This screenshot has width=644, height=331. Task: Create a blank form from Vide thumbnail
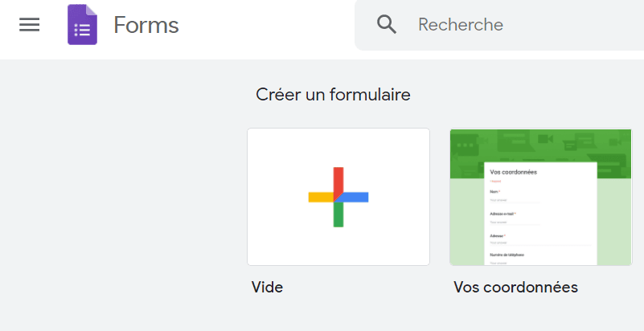point(338,197)
